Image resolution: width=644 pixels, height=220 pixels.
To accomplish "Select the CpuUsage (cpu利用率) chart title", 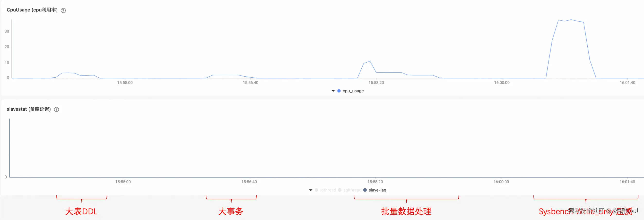I will point(32,10).
